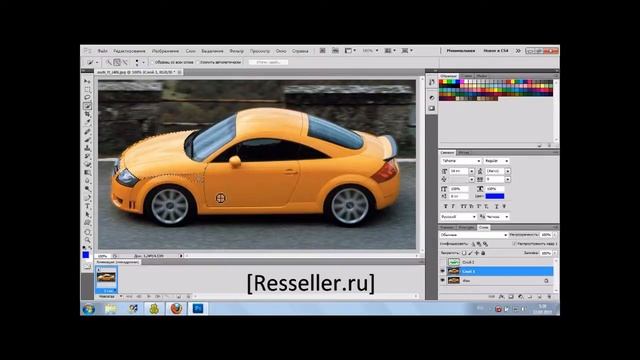Select the Healing Brush tool

pyautogui.click(x=87, y=131)
